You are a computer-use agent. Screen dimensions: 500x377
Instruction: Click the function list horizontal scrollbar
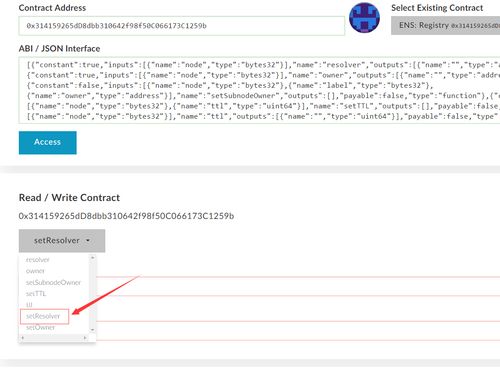click(54, 338)
